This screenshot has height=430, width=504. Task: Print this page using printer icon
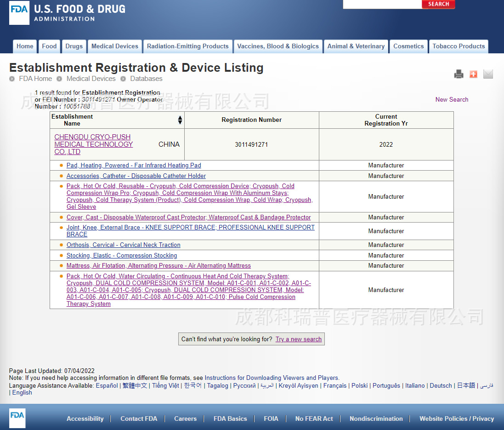[x=459, y=74]
